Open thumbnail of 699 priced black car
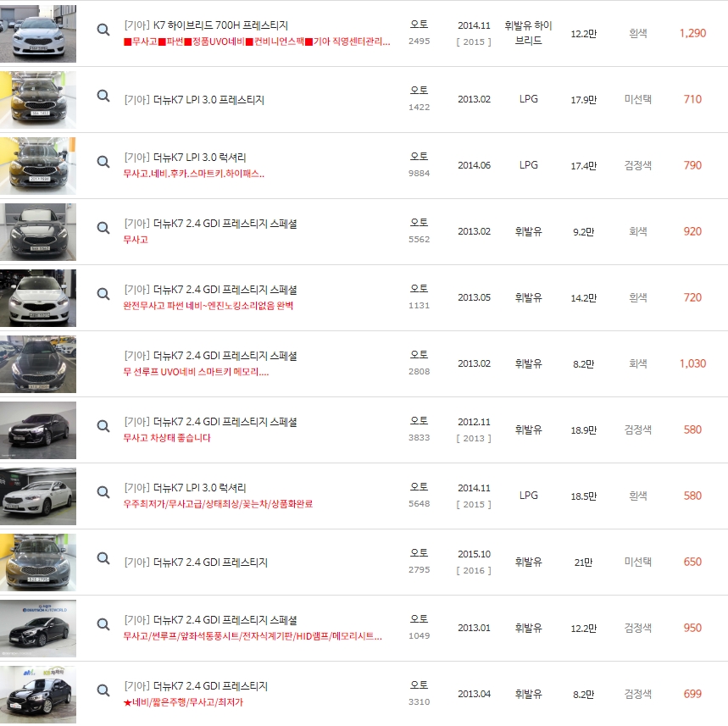This screenshot has width=728, height=726. click(38, 695)
